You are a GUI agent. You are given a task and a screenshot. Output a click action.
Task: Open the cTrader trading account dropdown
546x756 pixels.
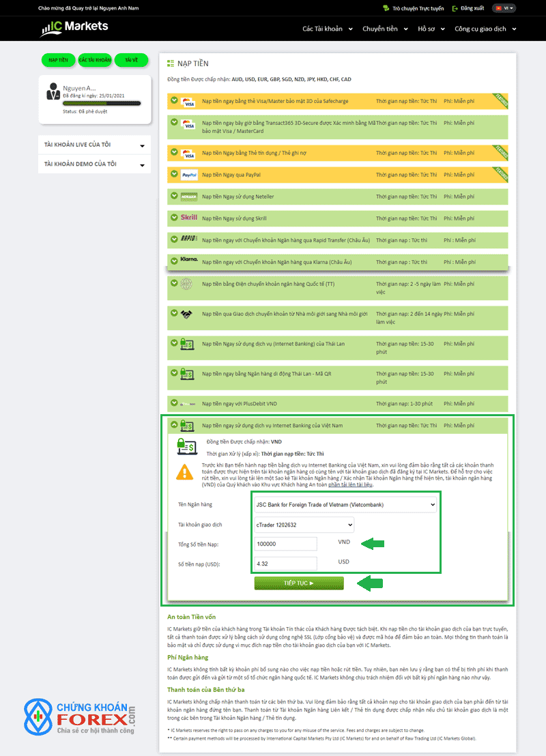tap(304, 525)
